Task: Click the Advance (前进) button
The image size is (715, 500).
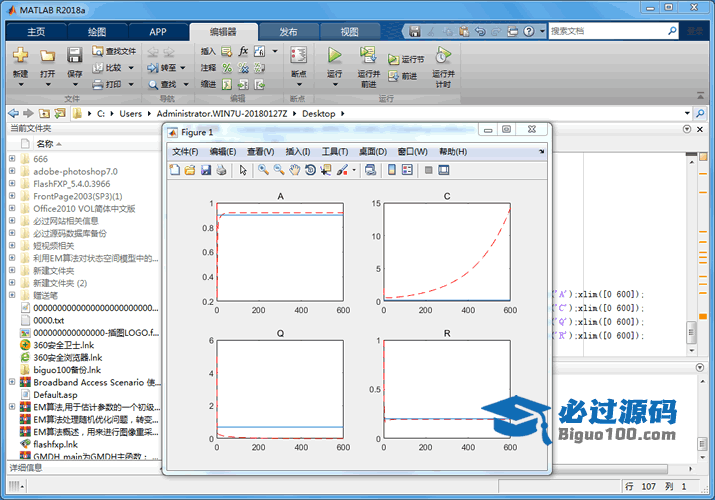Action: click(x=403, y=76)
